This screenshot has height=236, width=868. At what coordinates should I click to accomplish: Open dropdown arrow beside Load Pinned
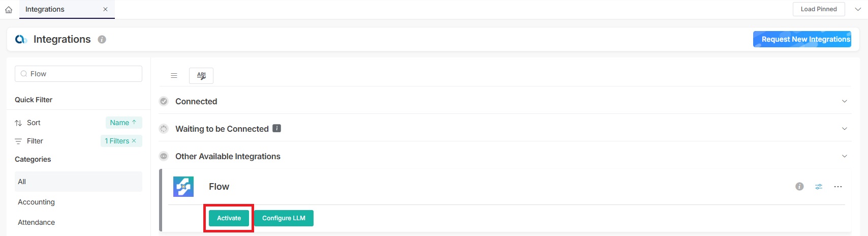[858, 9]
